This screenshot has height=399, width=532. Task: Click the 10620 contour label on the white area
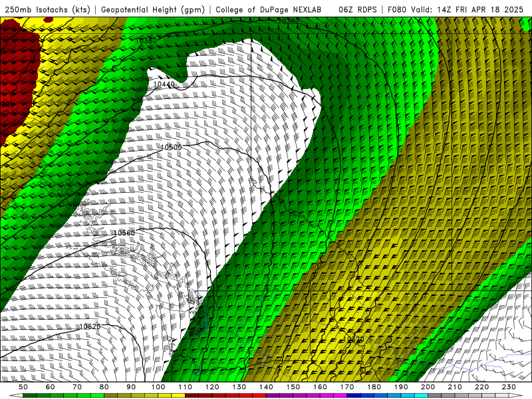tap(90, 327)
